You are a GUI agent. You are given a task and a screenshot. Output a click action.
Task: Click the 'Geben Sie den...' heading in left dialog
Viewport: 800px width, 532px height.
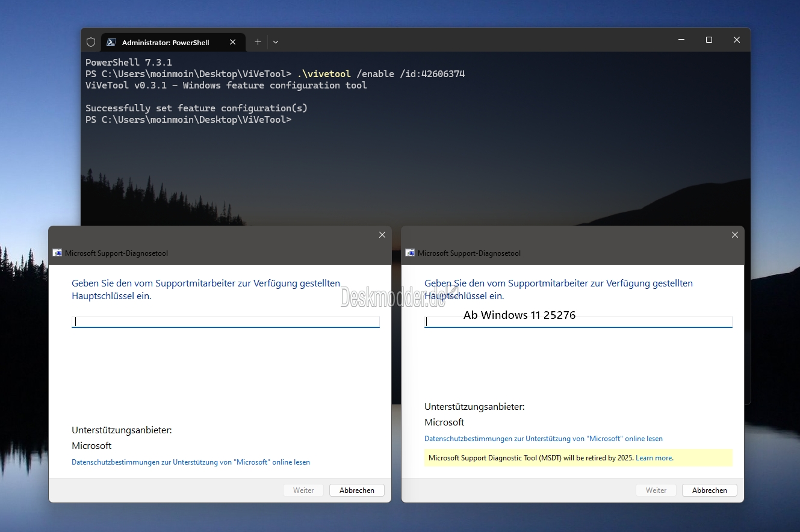coord(206,289)
